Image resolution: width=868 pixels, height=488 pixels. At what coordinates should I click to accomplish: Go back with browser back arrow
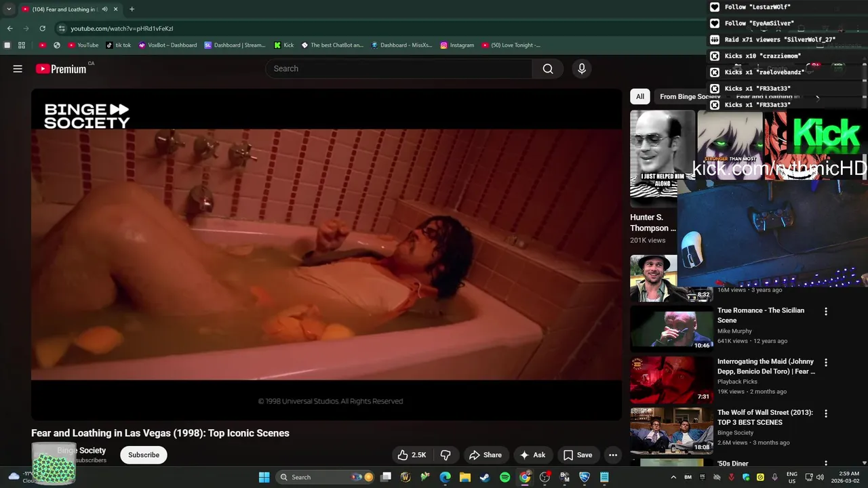[9, 28]
